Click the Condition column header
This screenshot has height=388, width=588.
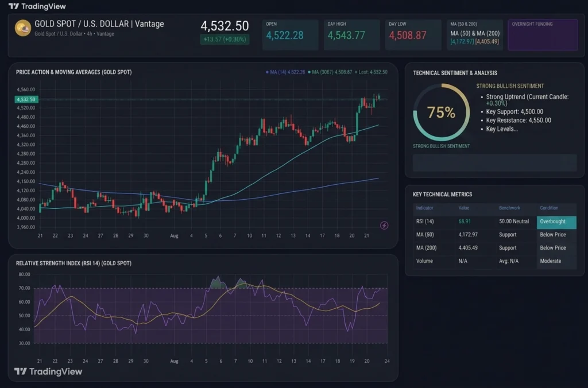click(549, 208)
